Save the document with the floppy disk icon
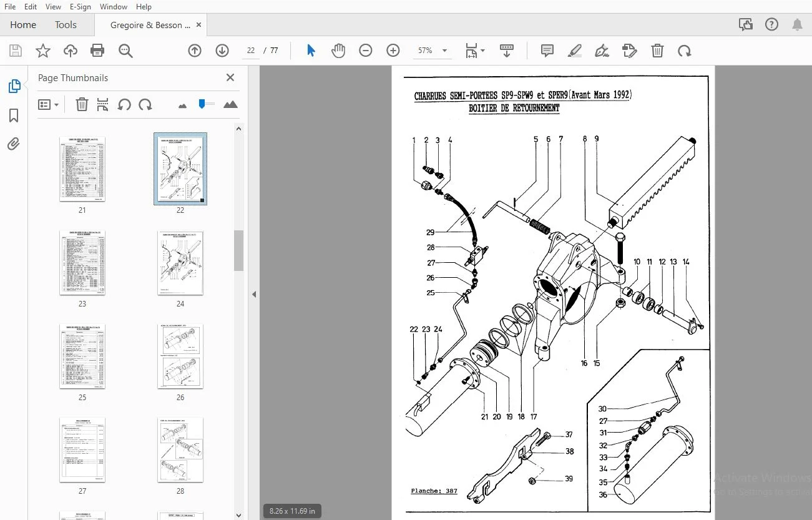This screenshot has height=520, width=812. (x=16, y=51)
